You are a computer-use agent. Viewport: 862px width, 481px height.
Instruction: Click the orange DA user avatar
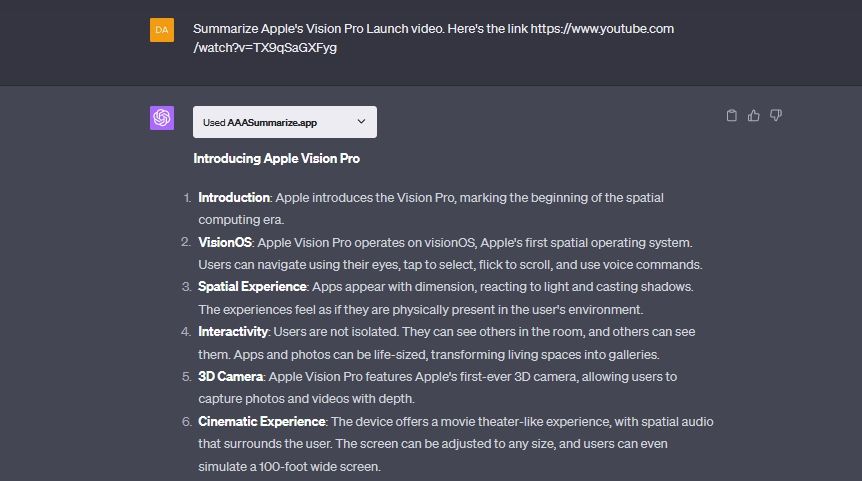tap(162, 31)
